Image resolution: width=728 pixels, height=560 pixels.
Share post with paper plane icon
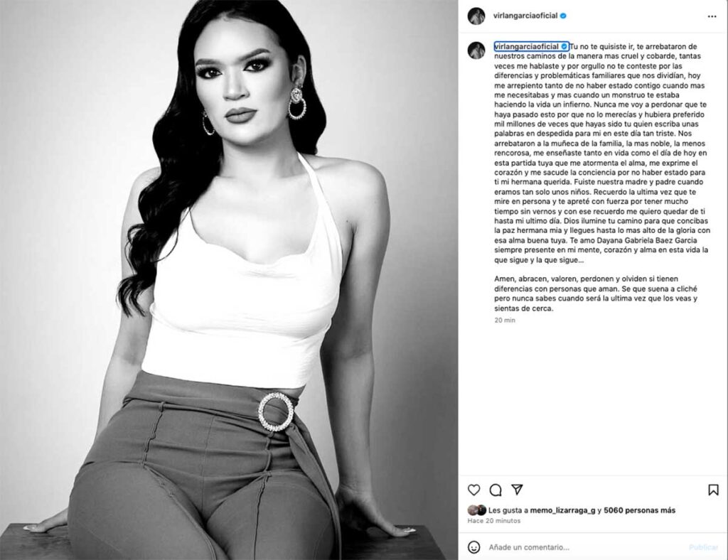point(517,490)
